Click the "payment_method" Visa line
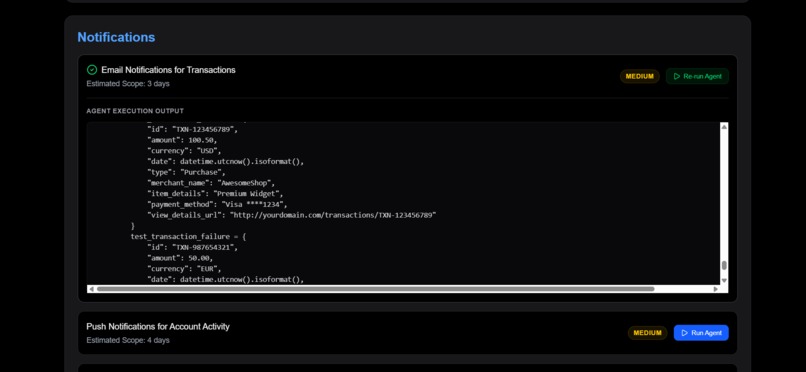This screenshot has height=372, width=806. (x=217, y=204)
